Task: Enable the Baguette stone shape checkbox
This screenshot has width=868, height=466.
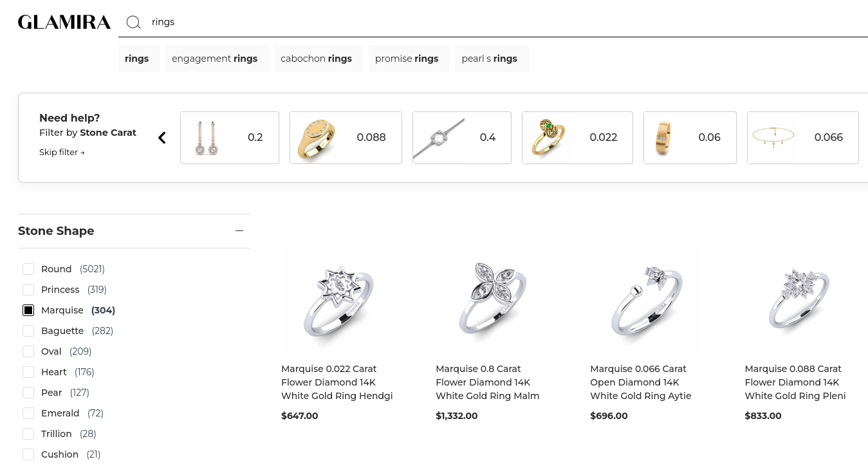Action: point(28,331)
